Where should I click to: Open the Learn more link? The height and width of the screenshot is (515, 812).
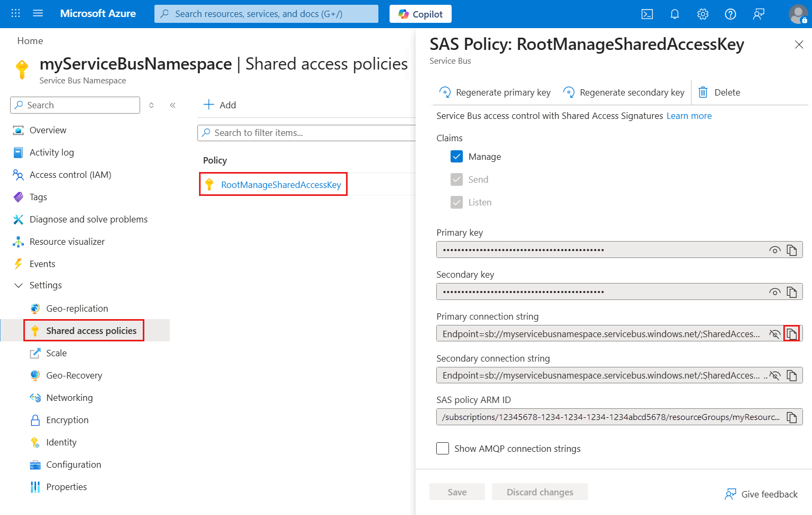689,115
